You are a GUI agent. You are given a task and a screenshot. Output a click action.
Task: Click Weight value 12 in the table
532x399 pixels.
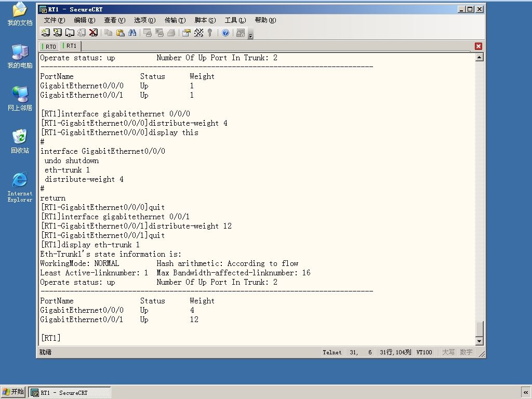point(194,320)
